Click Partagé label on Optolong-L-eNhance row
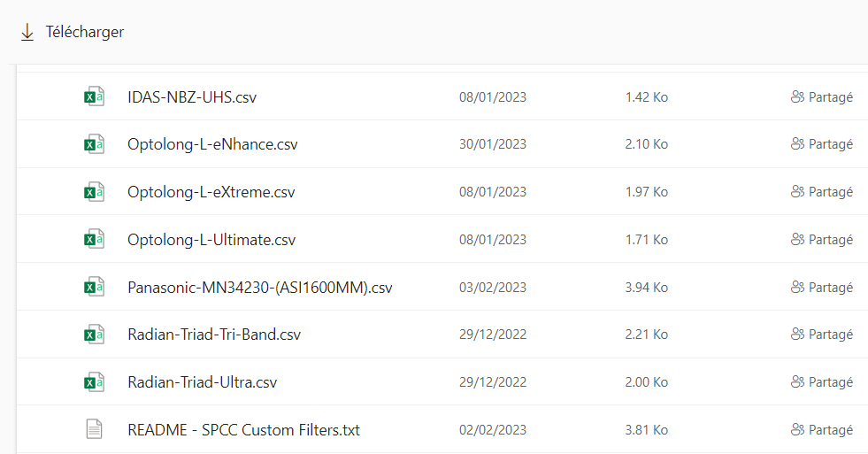 830,144
